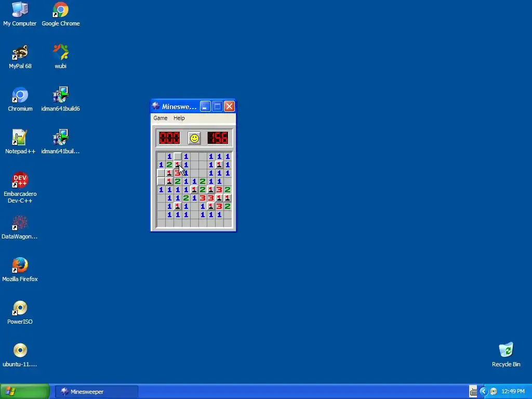Select the PowerISO desktop shortcut
Screen dimensions: 532x399
tap(20, 313)
